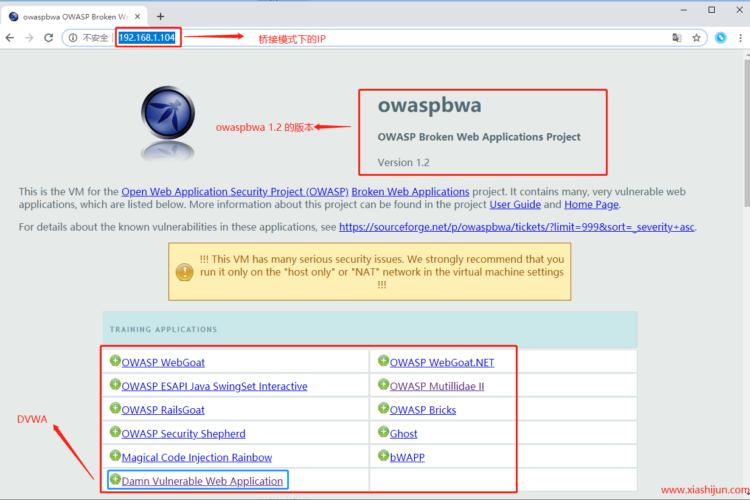Open the OWASP WebGoat.NET link
This screenshot has width=750, height=500.
click(x=442, y=363)
